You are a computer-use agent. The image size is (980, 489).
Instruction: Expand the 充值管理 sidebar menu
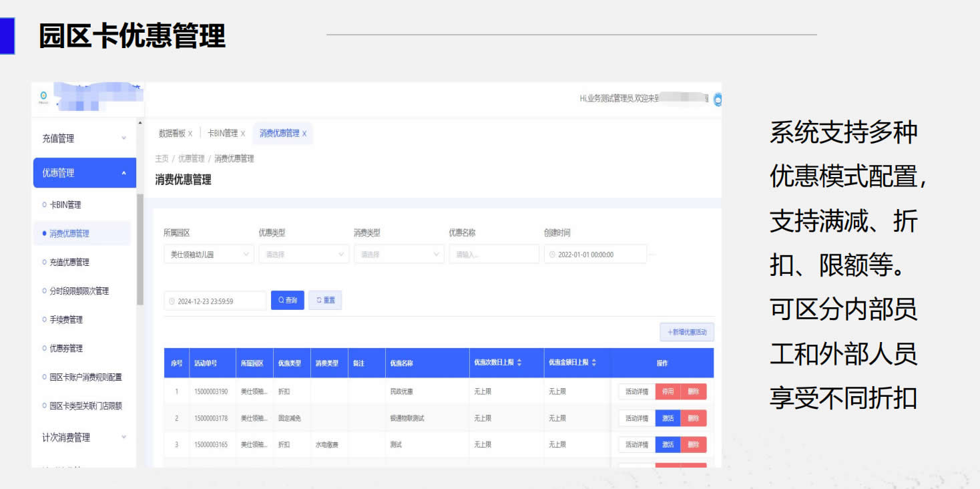point(83,138)
